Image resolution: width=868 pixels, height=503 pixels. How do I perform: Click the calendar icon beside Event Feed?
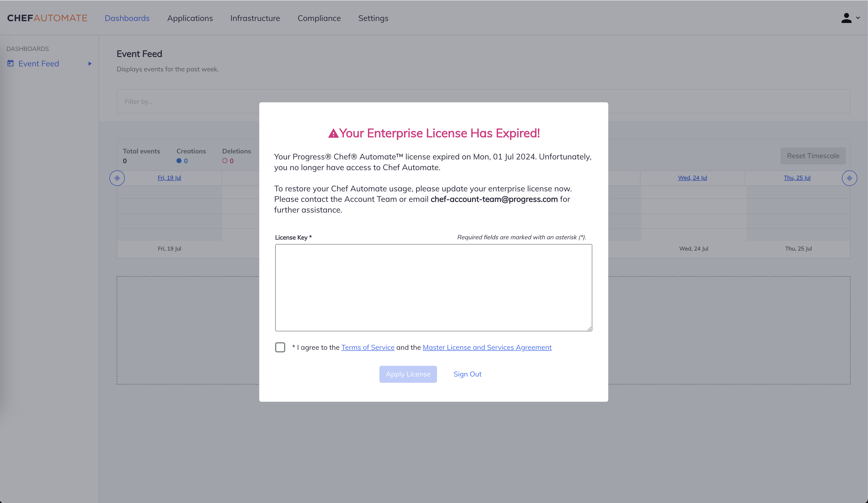10,63
